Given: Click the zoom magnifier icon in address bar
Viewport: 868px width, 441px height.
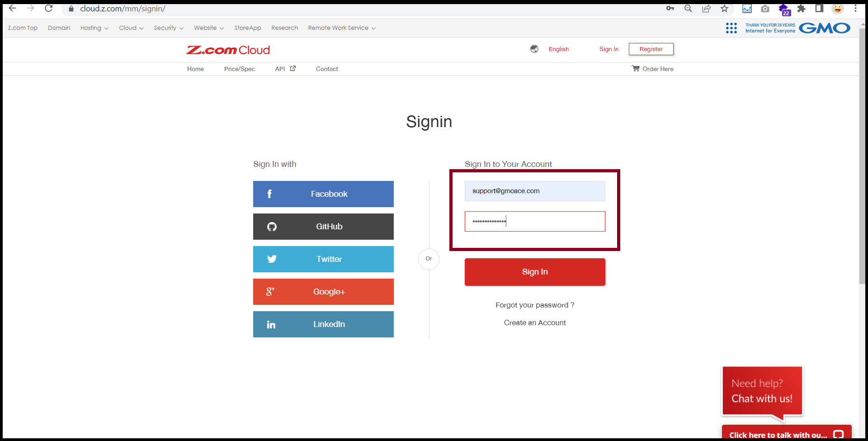Looking at the screenshot, I should (688, 9).
